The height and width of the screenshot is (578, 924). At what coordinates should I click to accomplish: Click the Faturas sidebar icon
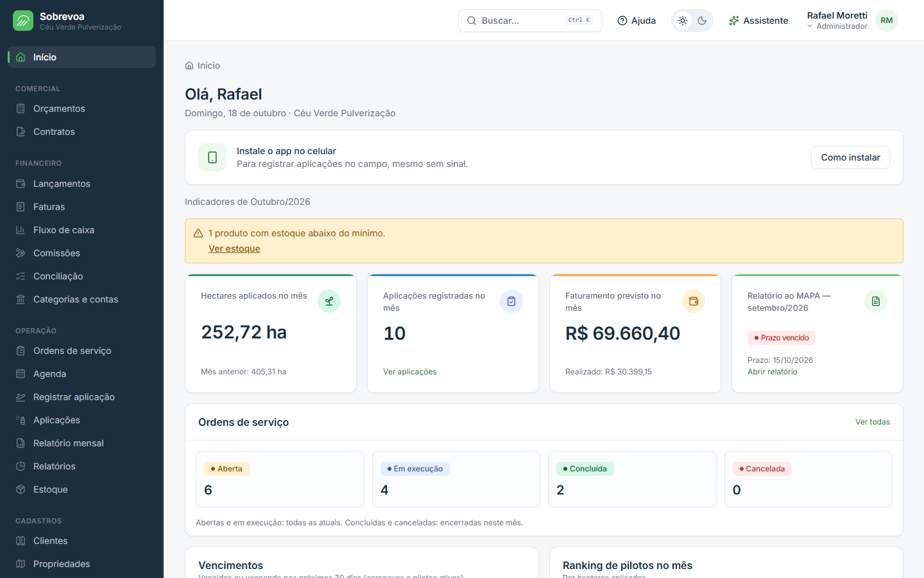coord(21,207)
